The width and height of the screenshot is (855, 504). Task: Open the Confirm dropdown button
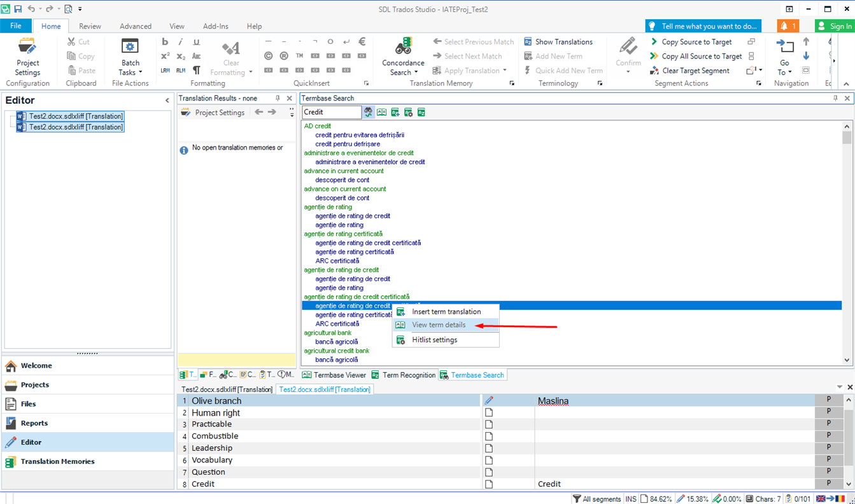pyautogui.click(x=628, y=71)
